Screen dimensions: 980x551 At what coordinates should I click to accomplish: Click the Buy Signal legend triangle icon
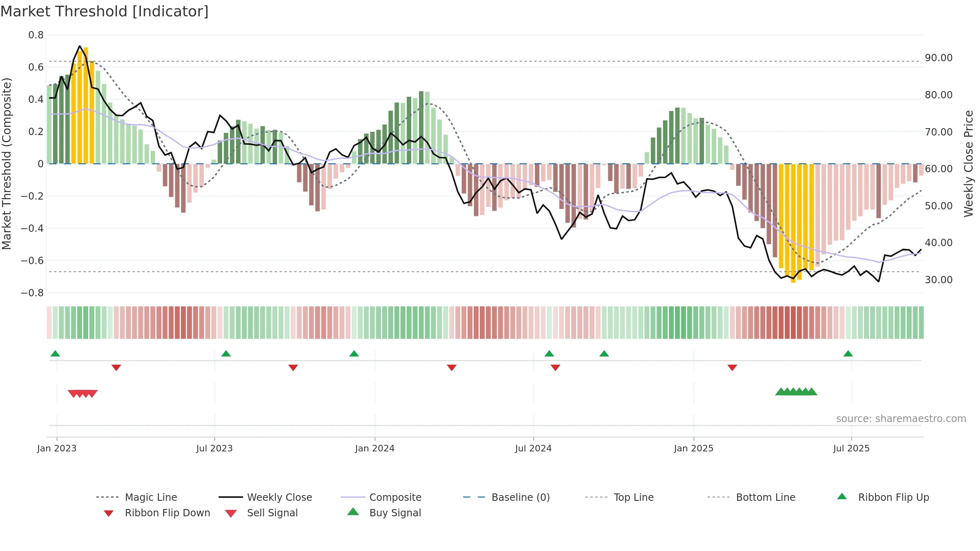point(353,511)
